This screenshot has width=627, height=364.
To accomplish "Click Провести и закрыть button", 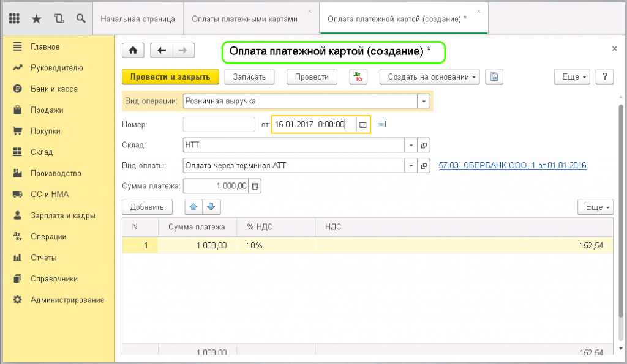I will 170,76.
